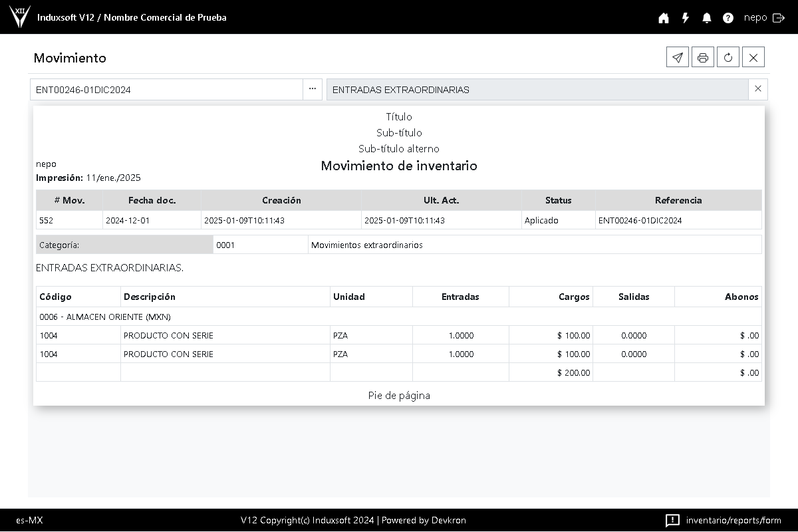Open notifications bell icon
Screen dimensions: 798x532
(707, 18)
